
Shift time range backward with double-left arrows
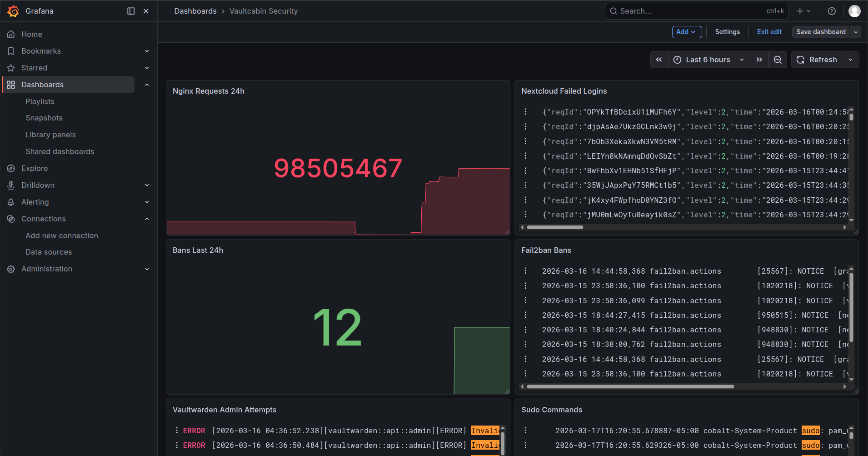tap(659, 60)
